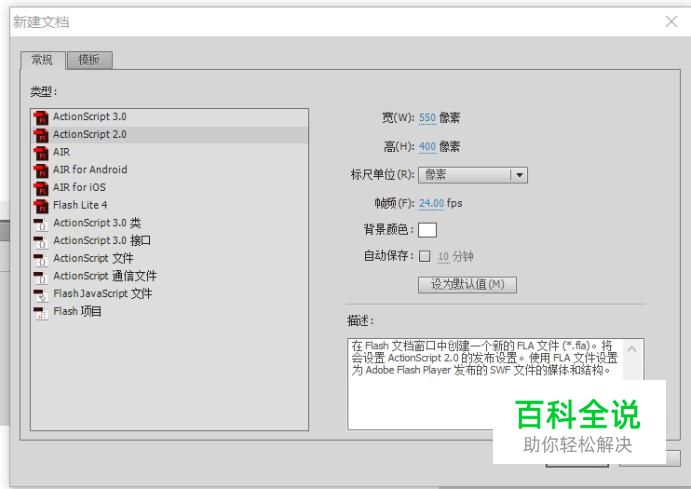Click the 标尺单位 dropdown arrow
Screen dimensions: 691x489
519,175
